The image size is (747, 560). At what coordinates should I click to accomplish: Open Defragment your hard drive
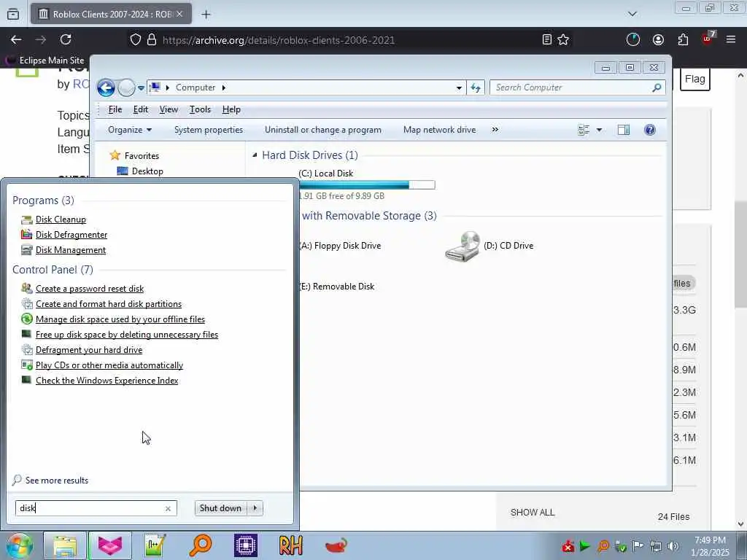tap(89, 349)
